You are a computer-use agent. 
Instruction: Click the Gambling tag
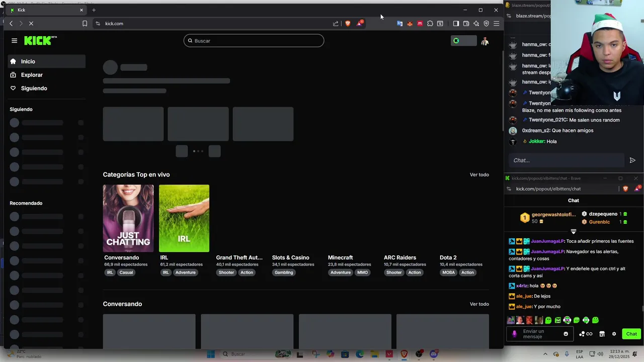(x=284, y=273)
